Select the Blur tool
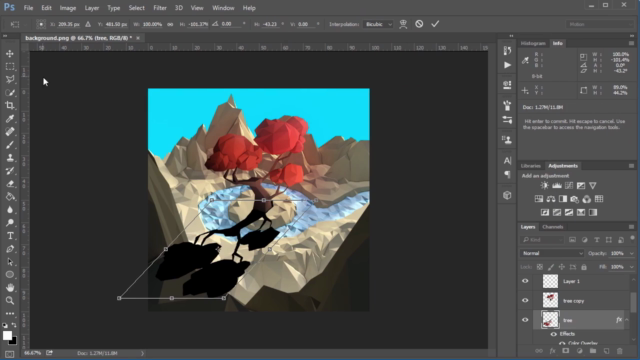 [10, 210]
